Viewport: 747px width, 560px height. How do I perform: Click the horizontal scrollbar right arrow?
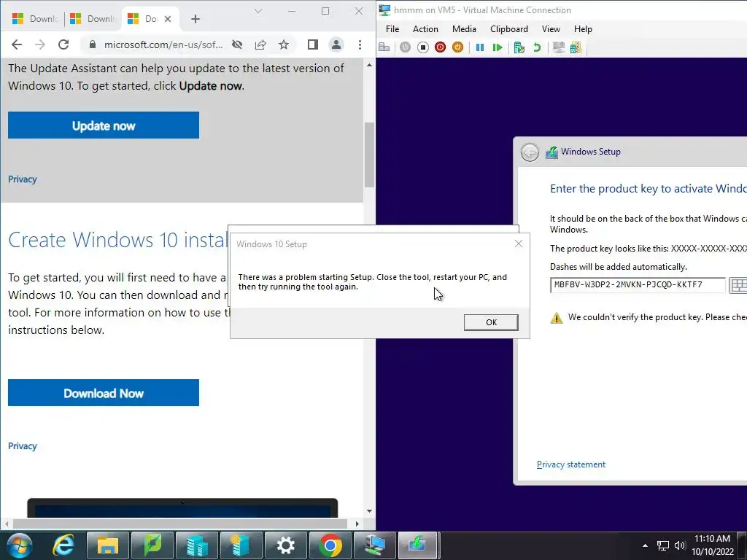357,524
